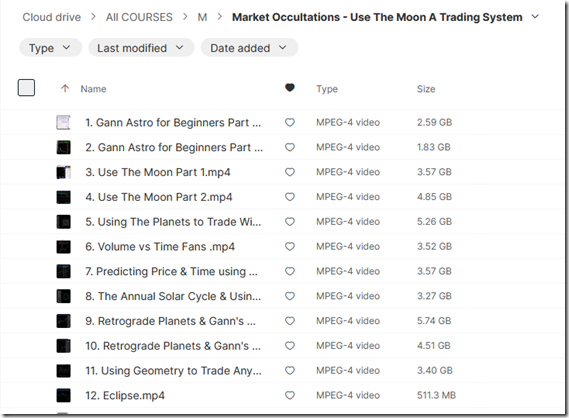Favorite the '1. Gann Astro for Beginners' file
This screenshot has height=418, width=569.
point(290,123)
